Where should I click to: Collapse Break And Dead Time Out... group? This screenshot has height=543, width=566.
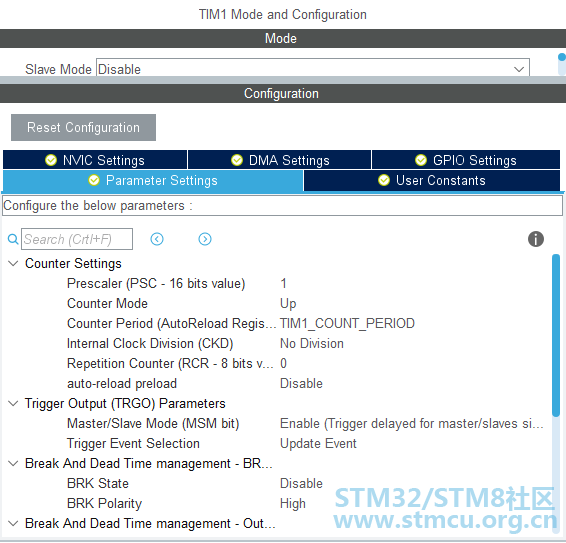(x=13, y=523)
